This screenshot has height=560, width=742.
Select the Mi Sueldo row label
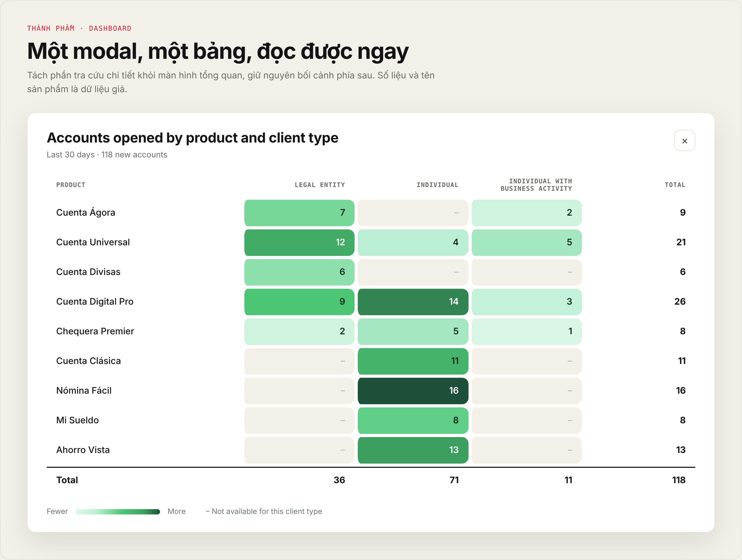click(x=77, y=420)
